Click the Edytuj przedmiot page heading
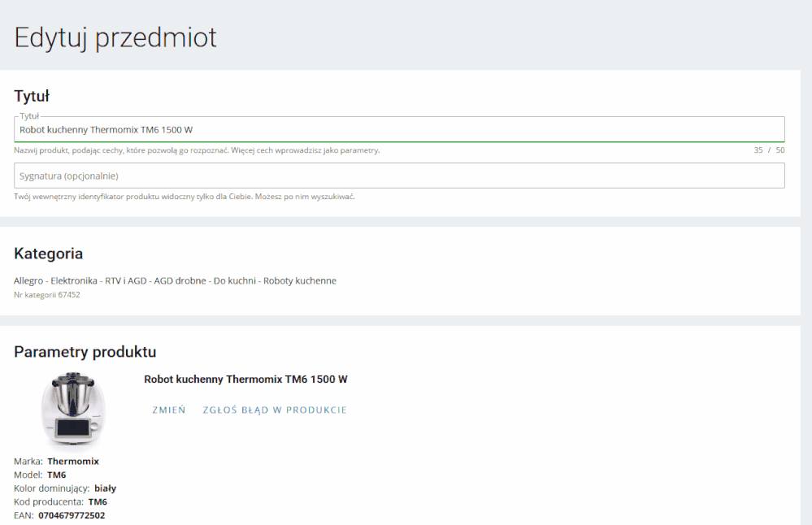 click(115, 37)
